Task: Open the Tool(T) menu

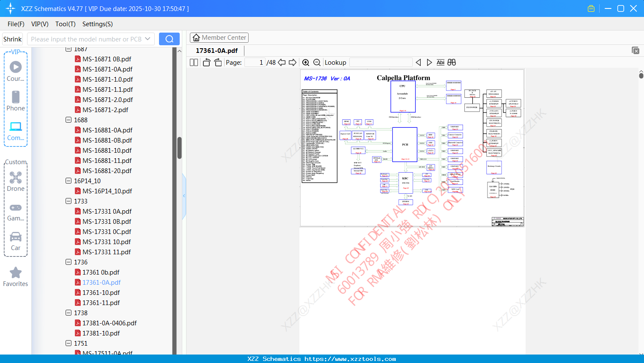Action: pos(66,24)
